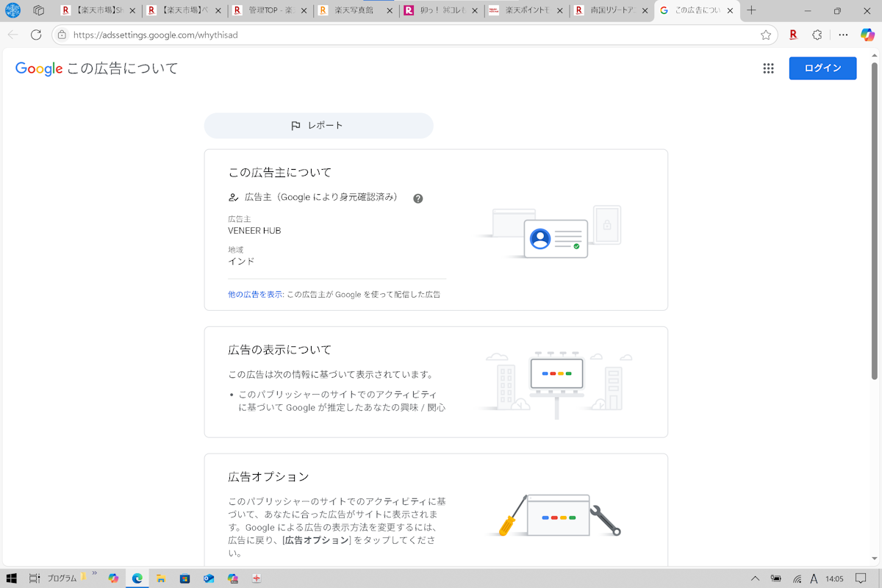Open the Rakuten extension icon in toolbar
This screenshot has height=588, width=882.
pos(794,35)
